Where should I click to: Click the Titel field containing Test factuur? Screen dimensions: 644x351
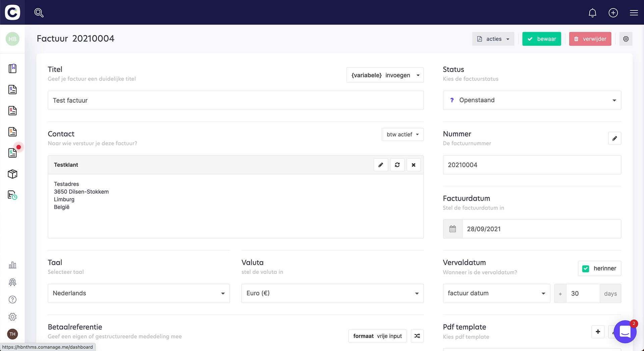(x=235, y=100)
